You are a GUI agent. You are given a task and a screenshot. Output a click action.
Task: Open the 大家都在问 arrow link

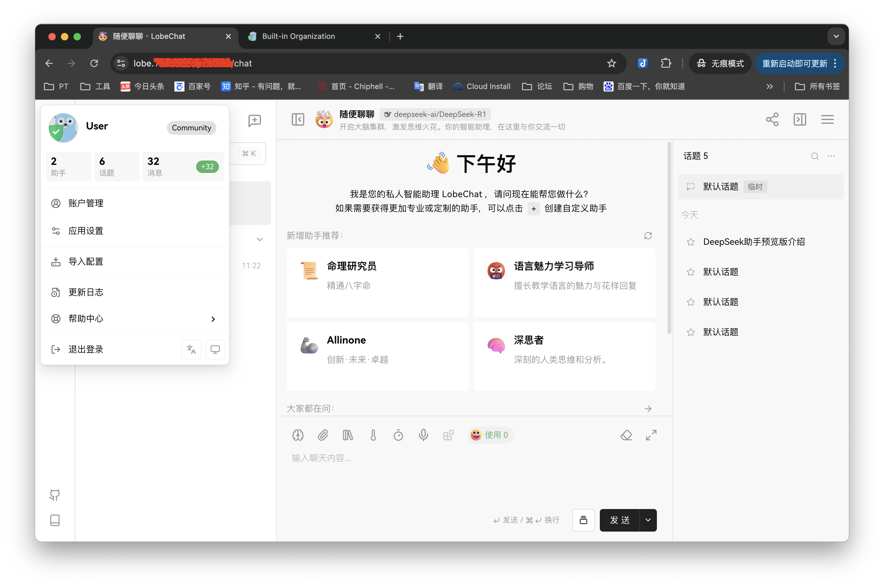[647, 409]
